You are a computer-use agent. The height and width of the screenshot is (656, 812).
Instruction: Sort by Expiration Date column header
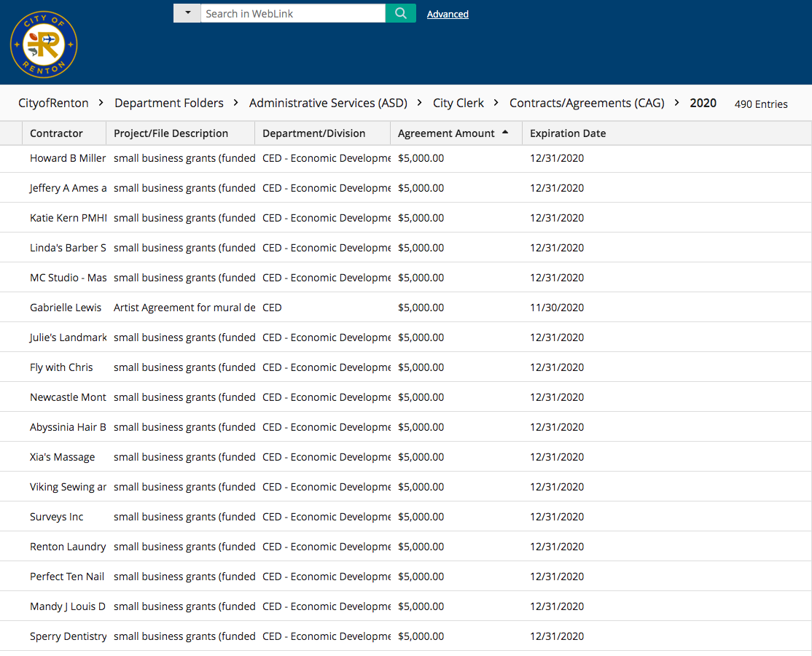coord(568,133)
